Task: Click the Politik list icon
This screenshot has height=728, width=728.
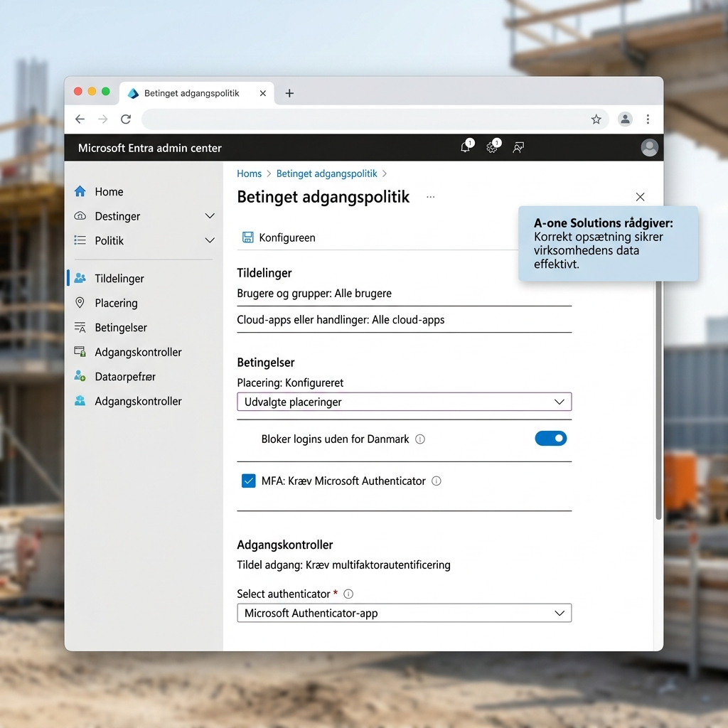Action: pyautogui.click(x=80, y=240)
